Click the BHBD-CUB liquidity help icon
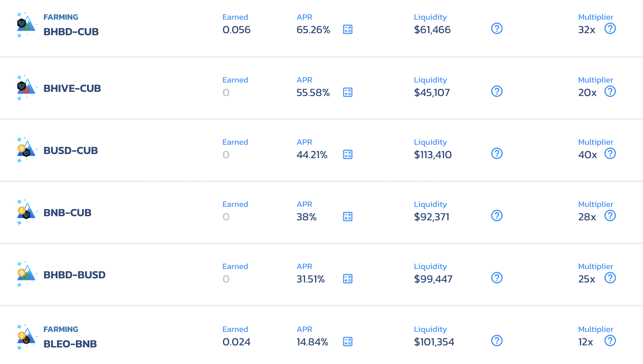 (x=497, y=28)
